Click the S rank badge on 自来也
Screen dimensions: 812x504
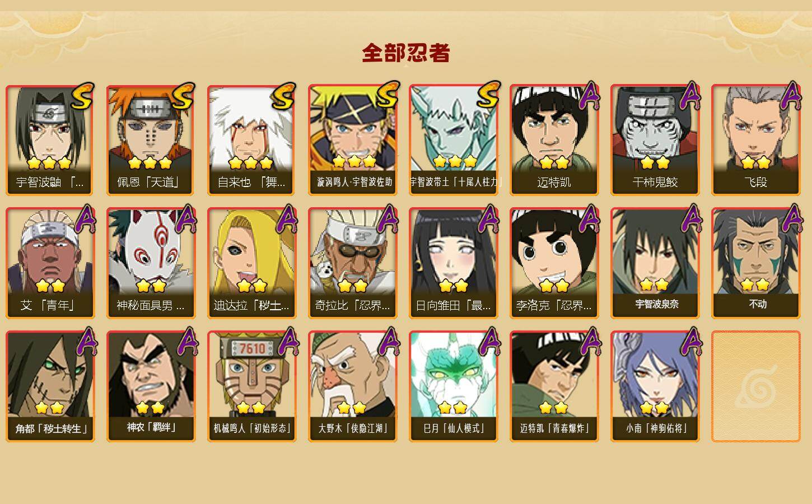pyautogui.click(x=283, y=96)
